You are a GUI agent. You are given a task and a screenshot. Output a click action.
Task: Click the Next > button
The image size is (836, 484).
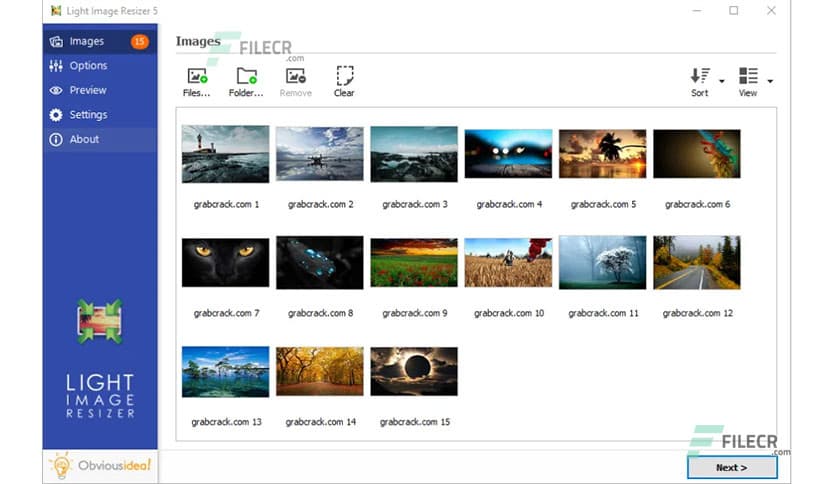pyautogui.click(x=732, y=467)
